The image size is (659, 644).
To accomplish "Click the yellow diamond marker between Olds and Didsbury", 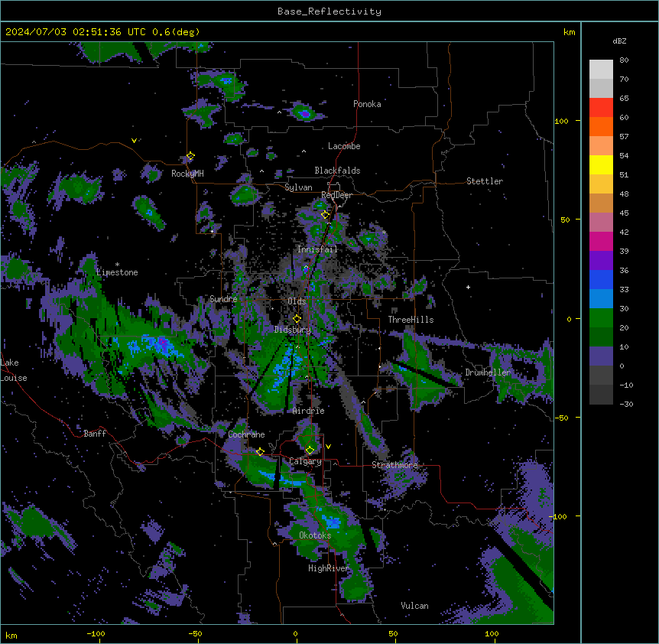I will click(x=297, y=319).
